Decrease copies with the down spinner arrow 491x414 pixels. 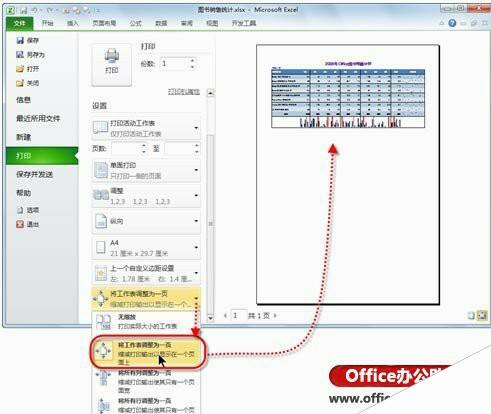coord(192,67)
